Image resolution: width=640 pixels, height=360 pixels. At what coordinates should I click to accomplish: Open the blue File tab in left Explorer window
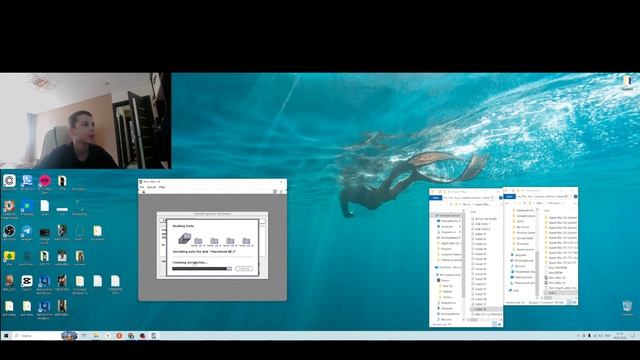tap(436, 198)
